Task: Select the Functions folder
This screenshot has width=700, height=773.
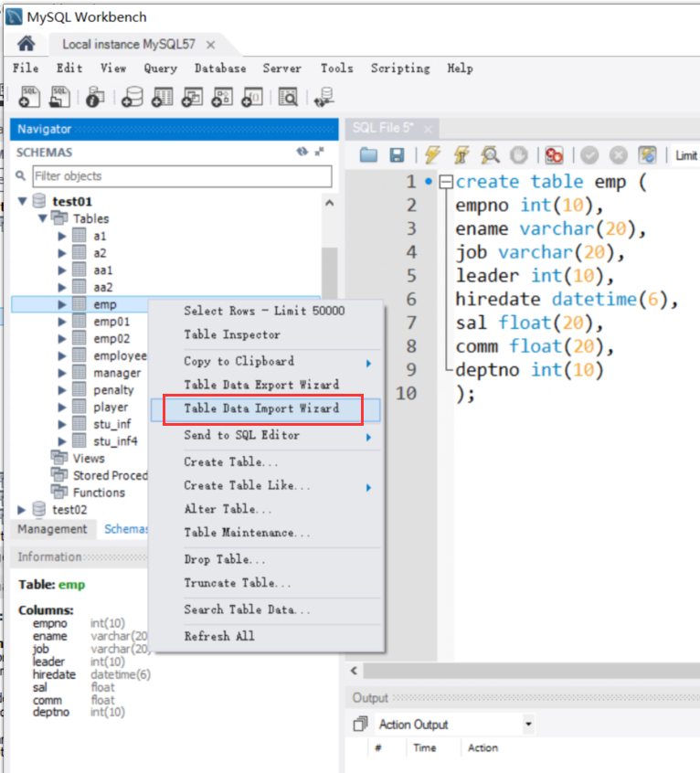Action: coord(99,492)
